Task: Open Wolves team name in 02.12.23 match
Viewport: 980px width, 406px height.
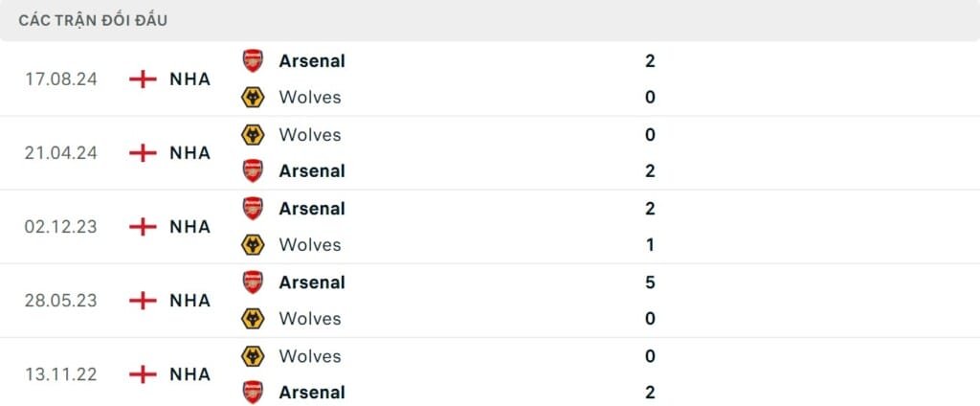Action: pyautogui.click(x=309, y=245)
